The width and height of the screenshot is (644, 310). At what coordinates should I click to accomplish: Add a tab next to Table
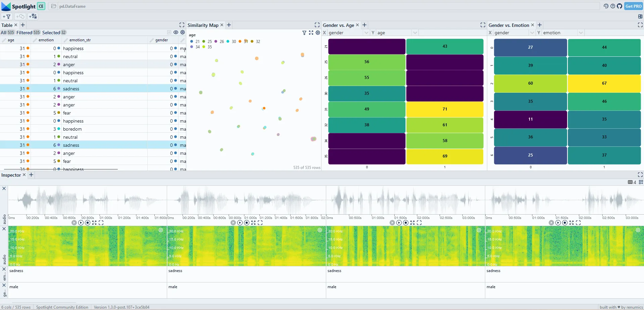click(x=23, y=25)
